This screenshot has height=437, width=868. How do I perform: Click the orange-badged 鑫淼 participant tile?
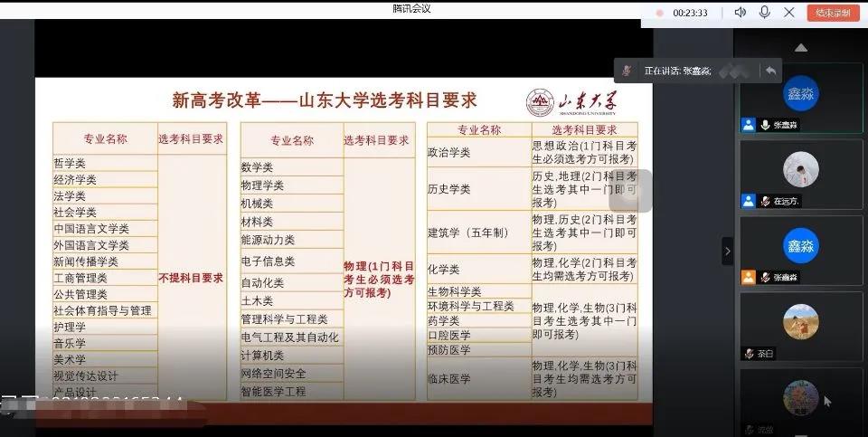click(800, 246)
